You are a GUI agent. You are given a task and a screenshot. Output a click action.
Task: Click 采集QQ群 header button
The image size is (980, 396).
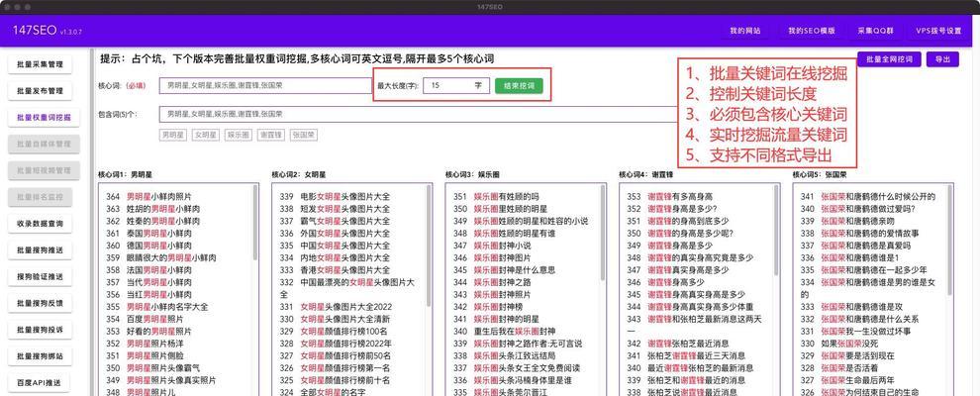point(875,31)
